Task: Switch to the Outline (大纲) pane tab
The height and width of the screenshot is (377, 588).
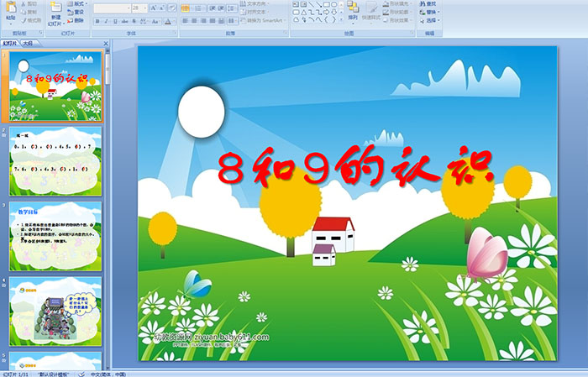Action: (29, 44)
